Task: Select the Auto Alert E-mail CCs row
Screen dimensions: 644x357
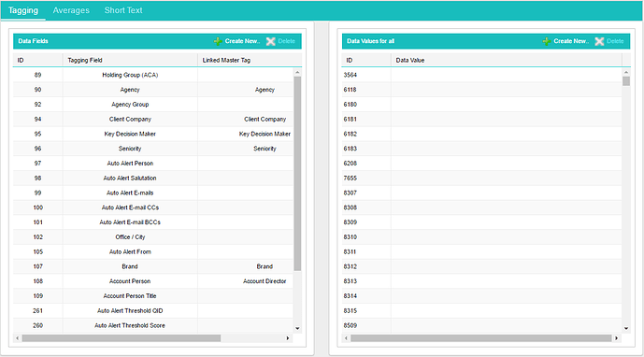Action: coord(153,207)
